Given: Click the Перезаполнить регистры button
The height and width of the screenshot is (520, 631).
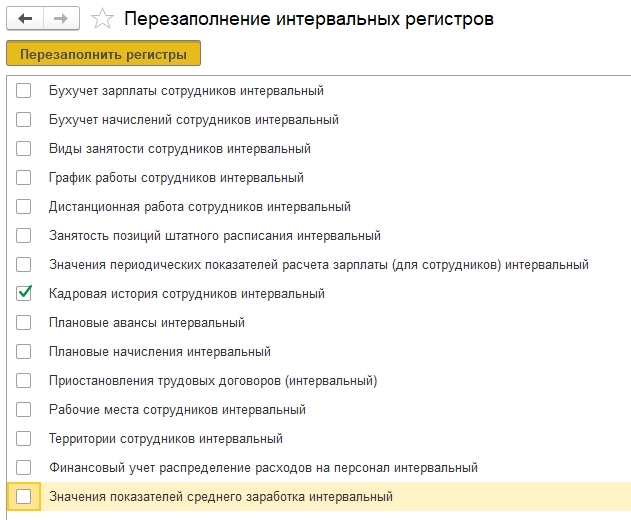Looking at the screenshot, I should [103, 53].
